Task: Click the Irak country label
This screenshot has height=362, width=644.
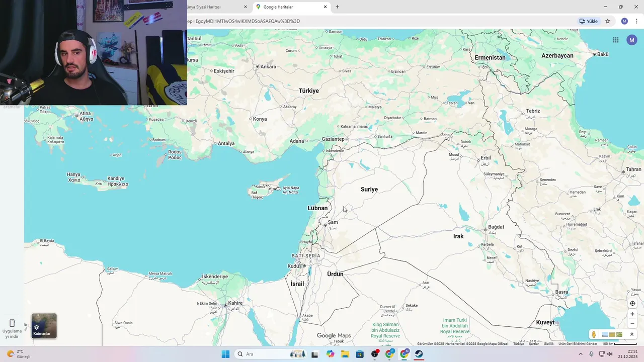Action: 458,236
